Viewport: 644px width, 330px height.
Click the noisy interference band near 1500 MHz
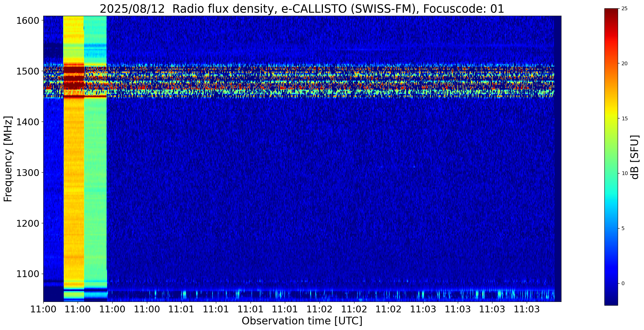pos(299,81)
